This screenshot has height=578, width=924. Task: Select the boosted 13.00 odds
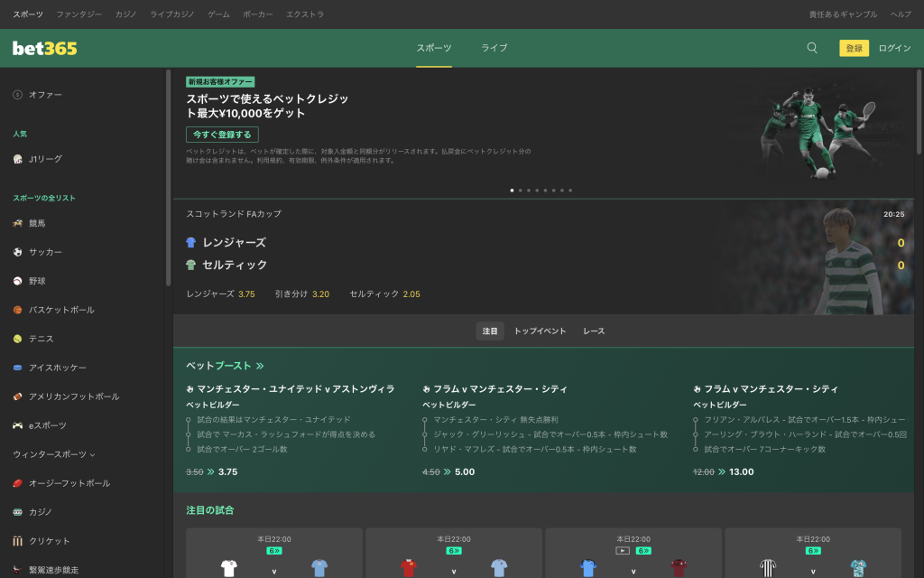[742, 471]
